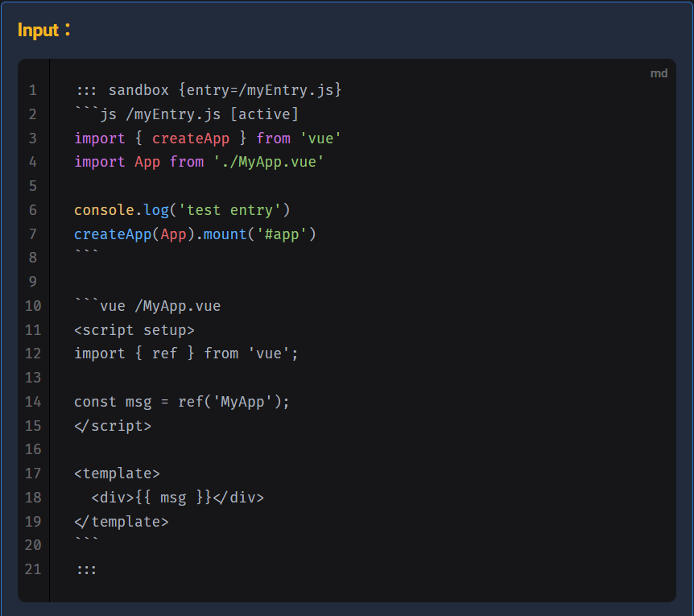Click line number 5 in the gutter
This screenshot has width=694, height=616.
(33, 186)
